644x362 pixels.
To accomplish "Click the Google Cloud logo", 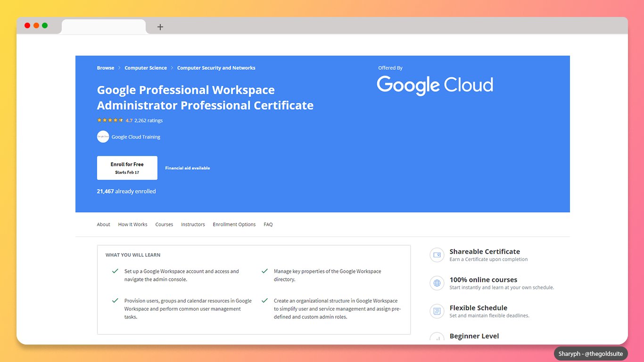I will click(435, 85).
